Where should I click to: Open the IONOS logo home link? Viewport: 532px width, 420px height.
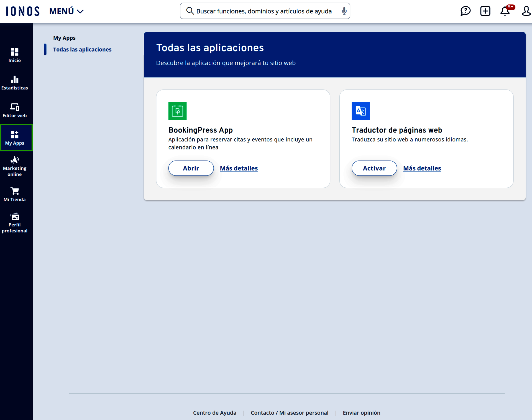tap(23, 11)
